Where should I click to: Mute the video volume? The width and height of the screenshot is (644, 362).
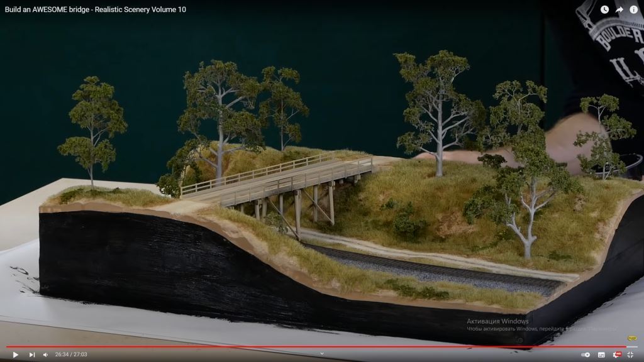[45, 354]
